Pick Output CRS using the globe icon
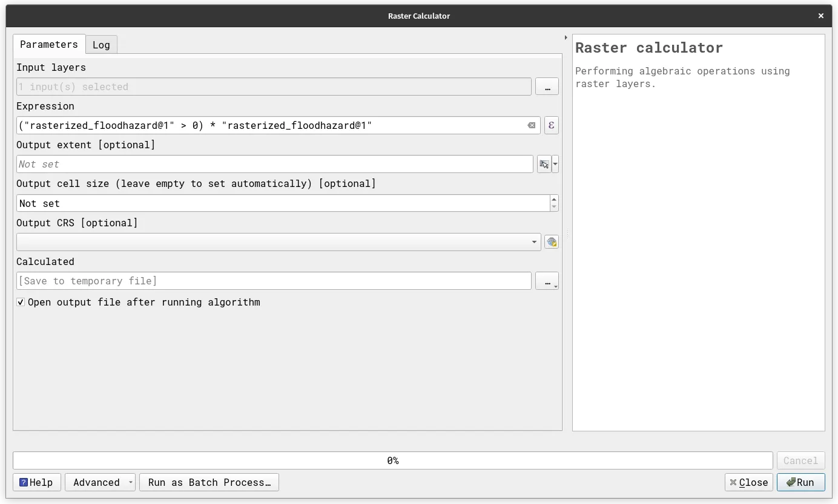The image size is (838, 504). (x=551, y=241)
